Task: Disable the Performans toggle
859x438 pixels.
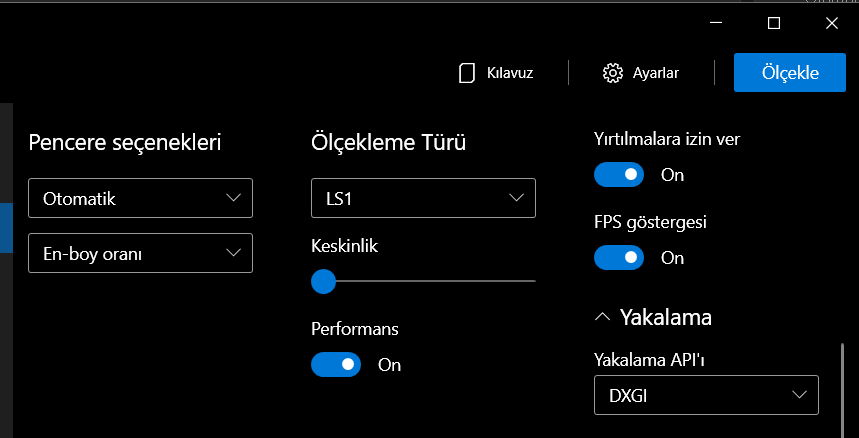Action: click(336, 365)
